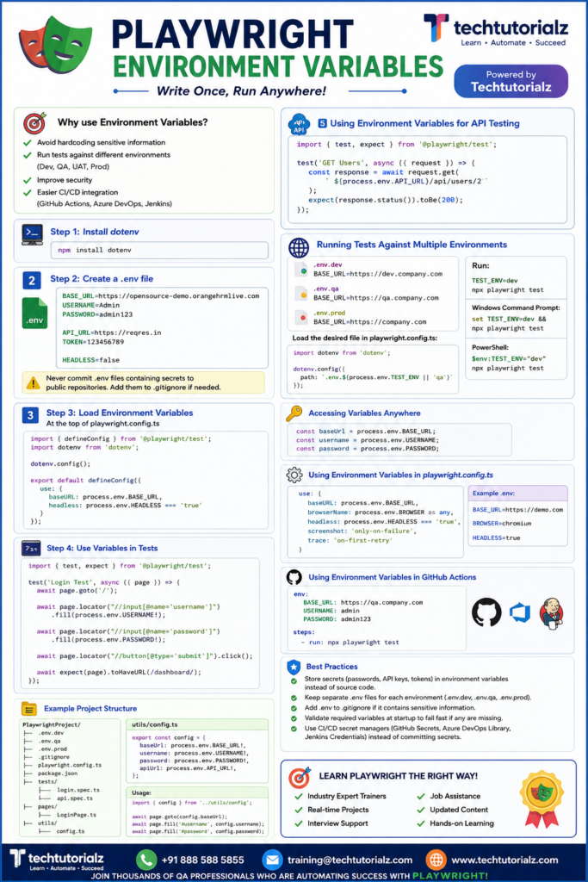
Task: Click the Jenkins butler logo
Action: pyautogui.click(x=552, y=613)
